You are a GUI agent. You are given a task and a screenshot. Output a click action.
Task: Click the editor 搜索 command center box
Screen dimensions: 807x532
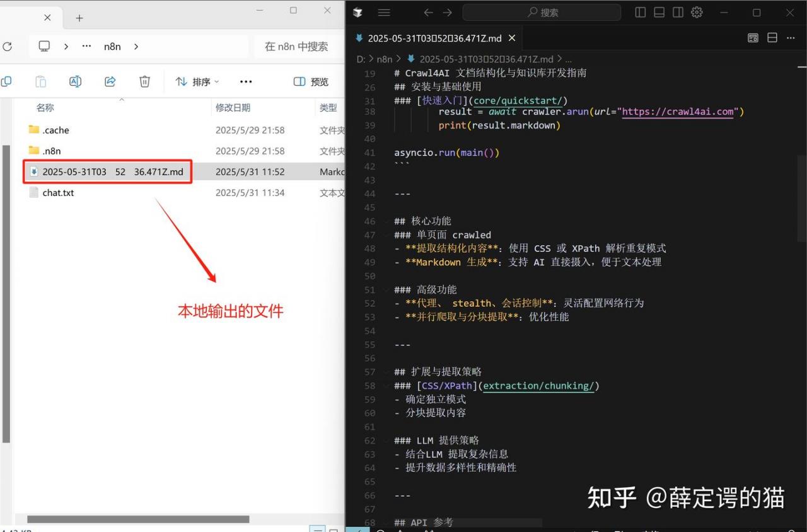[542, 12]
